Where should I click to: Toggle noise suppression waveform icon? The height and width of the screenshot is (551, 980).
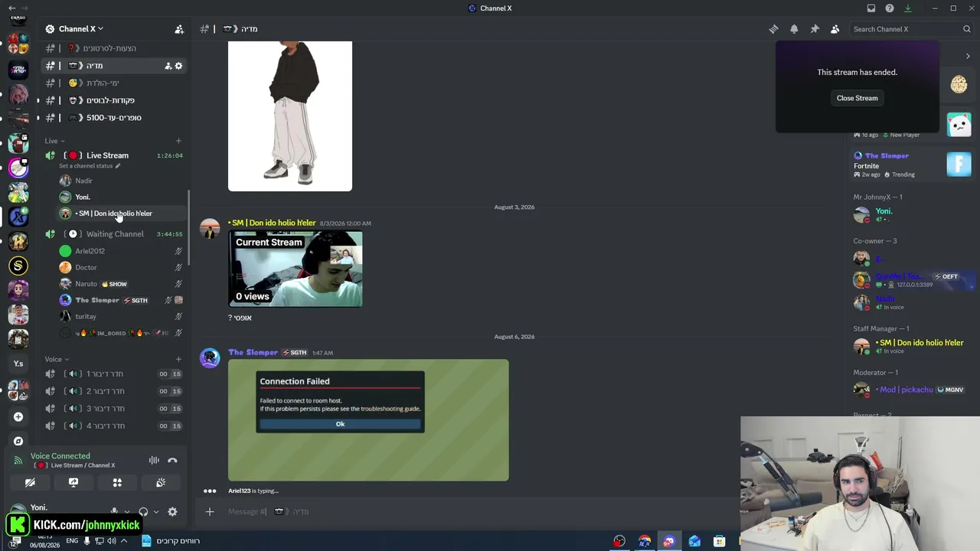pos(154,460)
